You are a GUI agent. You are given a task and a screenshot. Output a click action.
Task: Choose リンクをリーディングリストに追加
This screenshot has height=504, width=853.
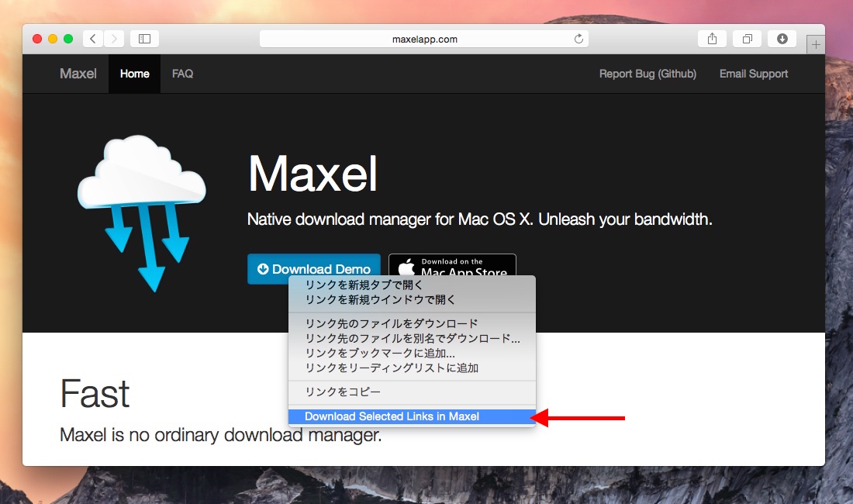point(412,368)
